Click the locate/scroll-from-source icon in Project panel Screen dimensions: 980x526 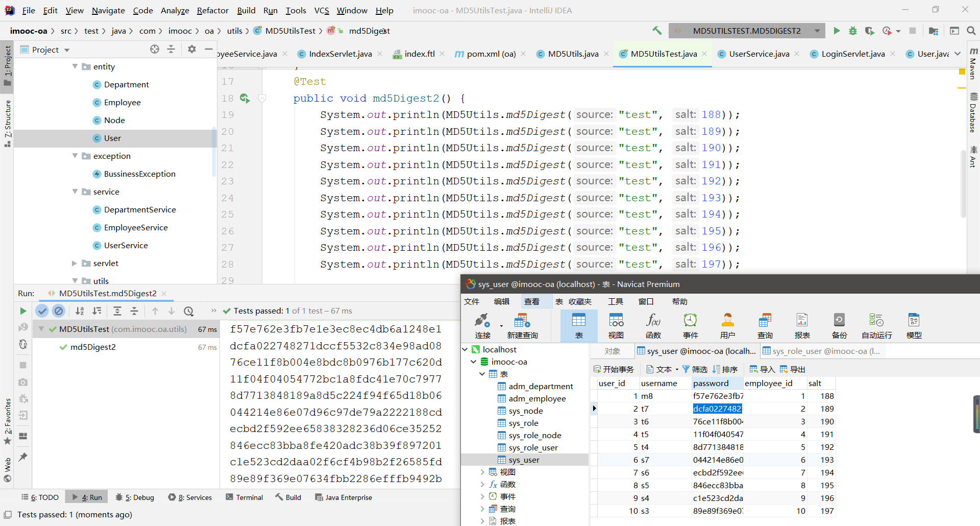[x=155, y=49]
